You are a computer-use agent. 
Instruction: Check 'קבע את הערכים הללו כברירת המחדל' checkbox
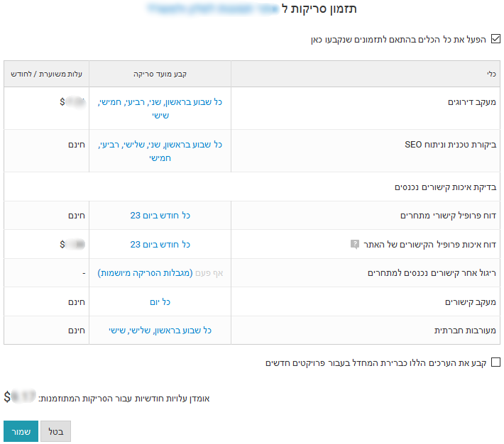[495, 362]
